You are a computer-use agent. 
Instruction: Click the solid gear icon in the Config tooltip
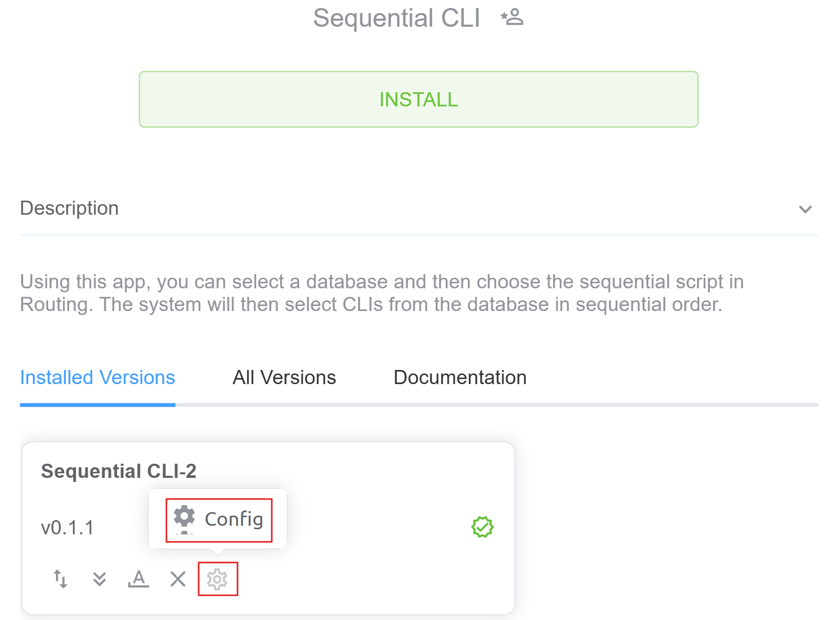pos(185,517)
